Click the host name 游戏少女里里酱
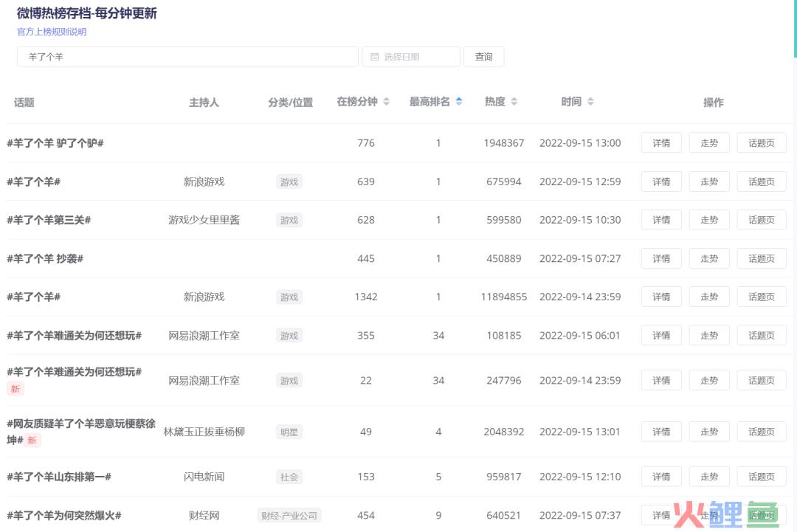This screenshot has height=532, width=797. (x=204, y=220)
